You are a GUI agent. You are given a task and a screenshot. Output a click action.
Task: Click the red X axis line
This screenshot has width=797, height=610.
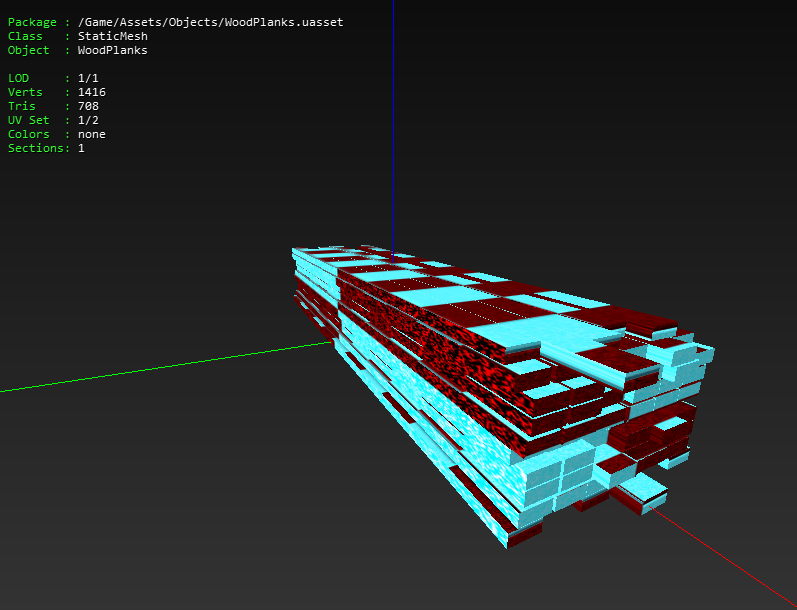tap(722, 555)
